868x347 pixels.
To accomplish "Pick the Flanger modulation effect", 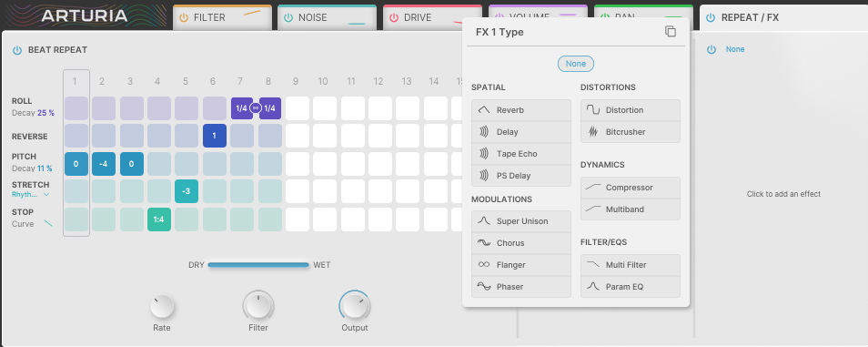I will tap(521, 265).
